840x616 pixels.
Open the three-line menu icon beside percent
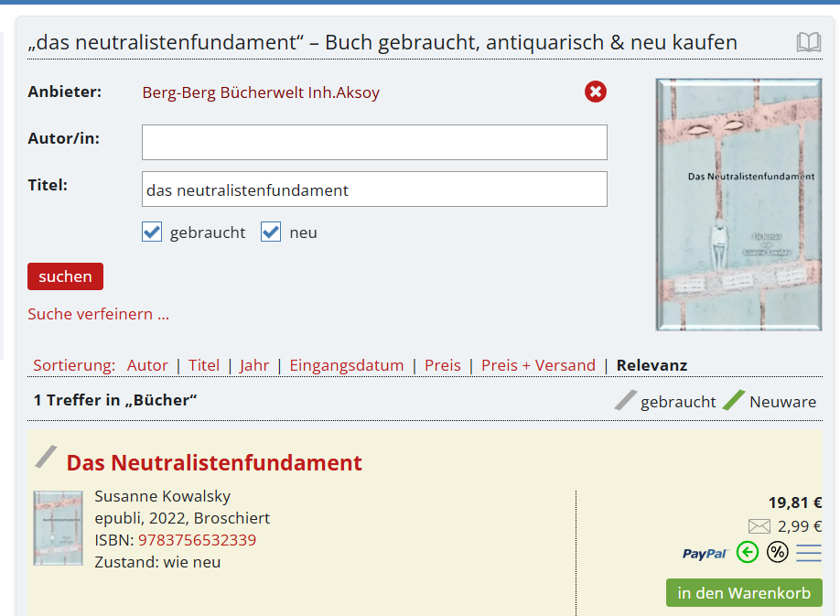[x=808, y=553]
